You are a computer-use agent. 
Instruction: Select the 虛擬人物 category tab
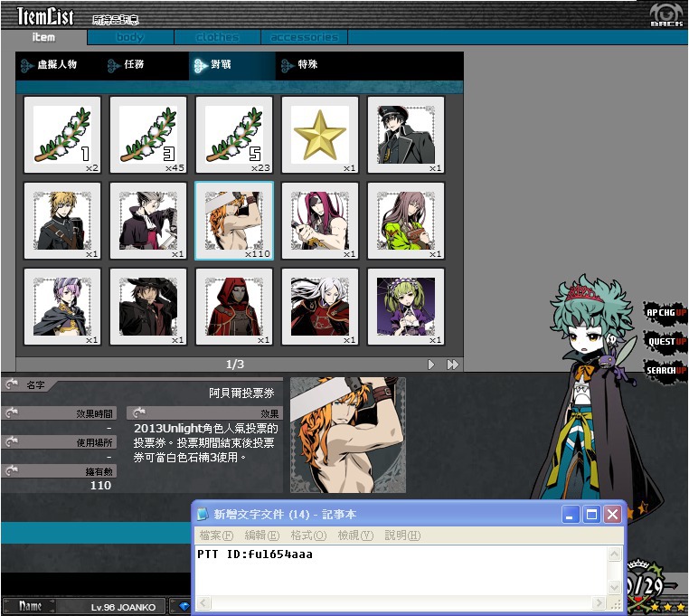pos(59,65)
